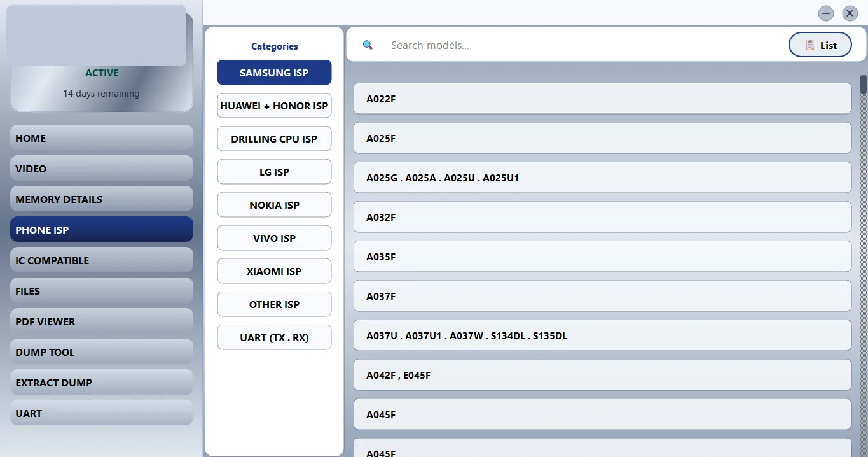
Task: Click the search magnifier icon
Action: point(368,45)
